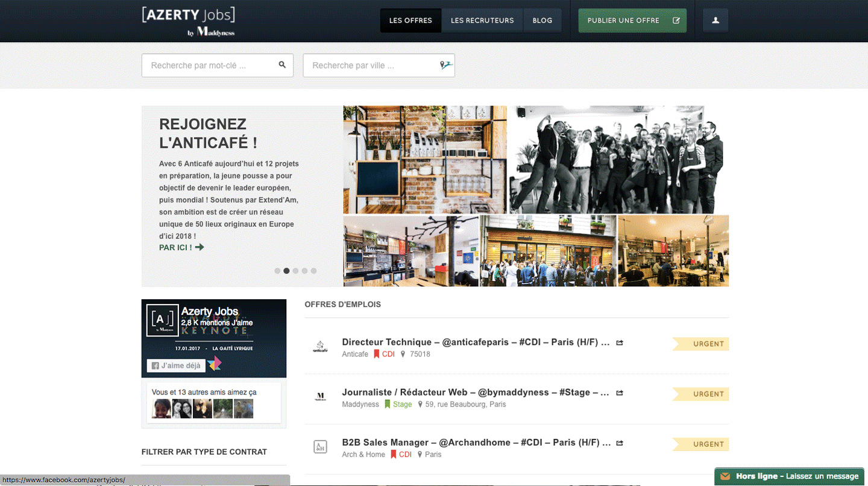Click the user account profile icon
Image resolution: width=868 pixels, height=486 pixels.
(x=715, y=21)
